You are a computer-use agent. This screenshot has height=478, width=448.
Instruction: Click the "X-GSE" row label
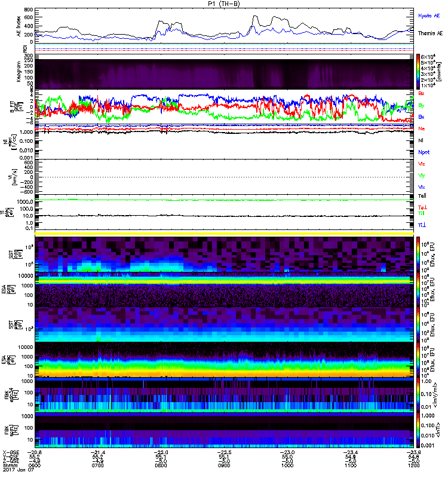[11, 452]
